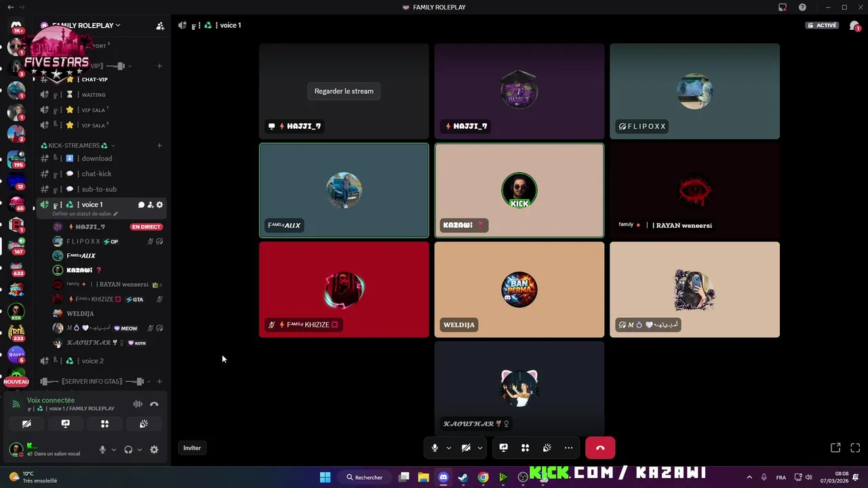
Task: Click invite icon on voice 1 channel row
Action: 151,205
